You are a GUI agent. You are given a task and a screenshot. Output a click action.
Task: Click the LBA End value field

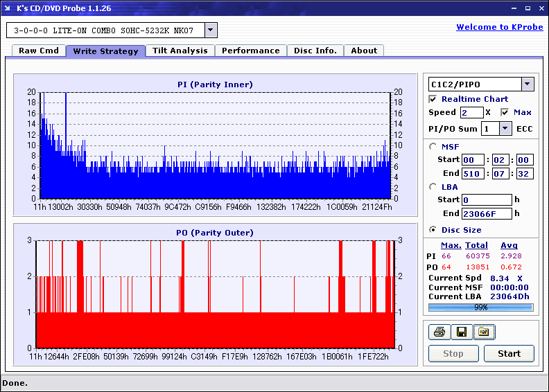click(487, 214)
